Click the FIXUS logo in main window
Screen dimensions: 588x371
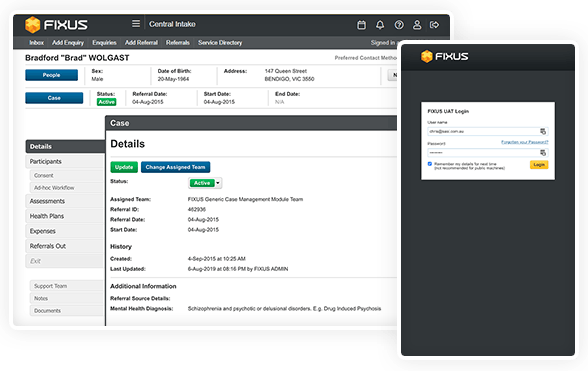coord(56,25)
